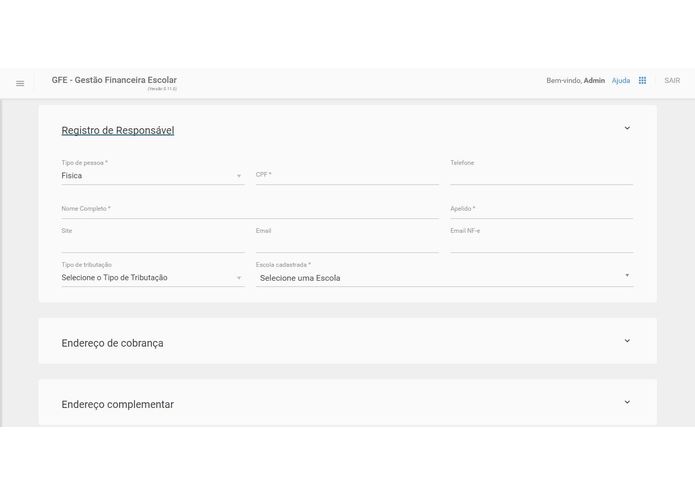Click the Bem-vindo, Admin text
This screenshot has height=494, width=695.
tap(575, 81)
